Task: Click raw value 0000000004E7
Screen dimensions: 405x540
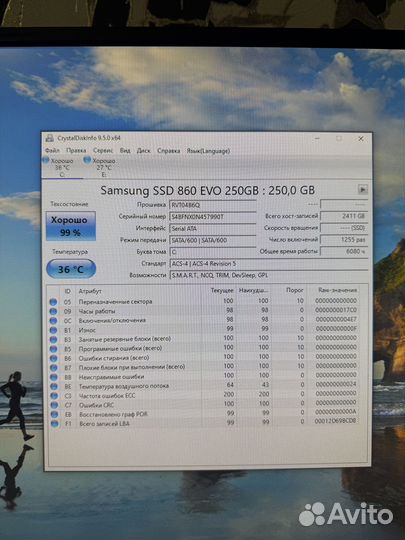Action: point(335,319)
